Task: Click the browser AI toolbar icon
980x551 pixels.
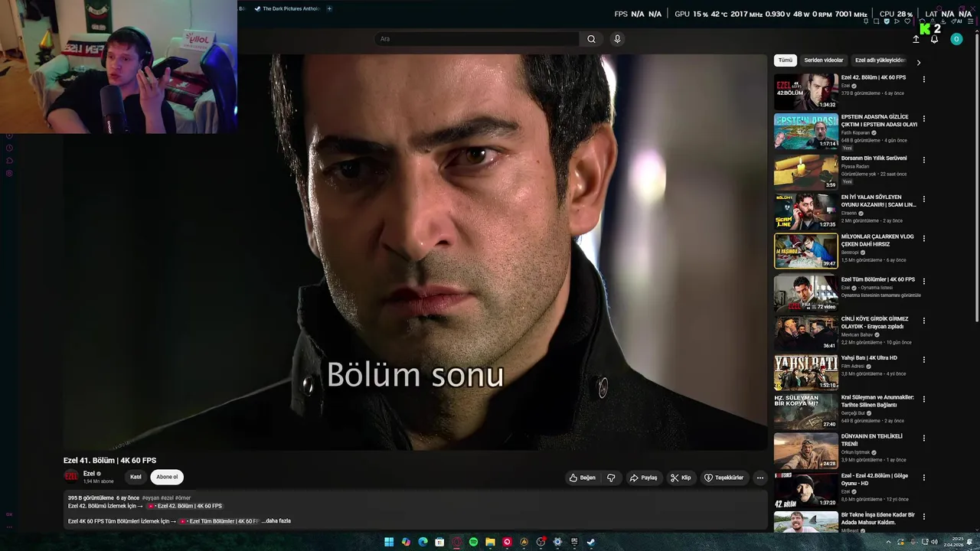Action: (x=956, y=21)
